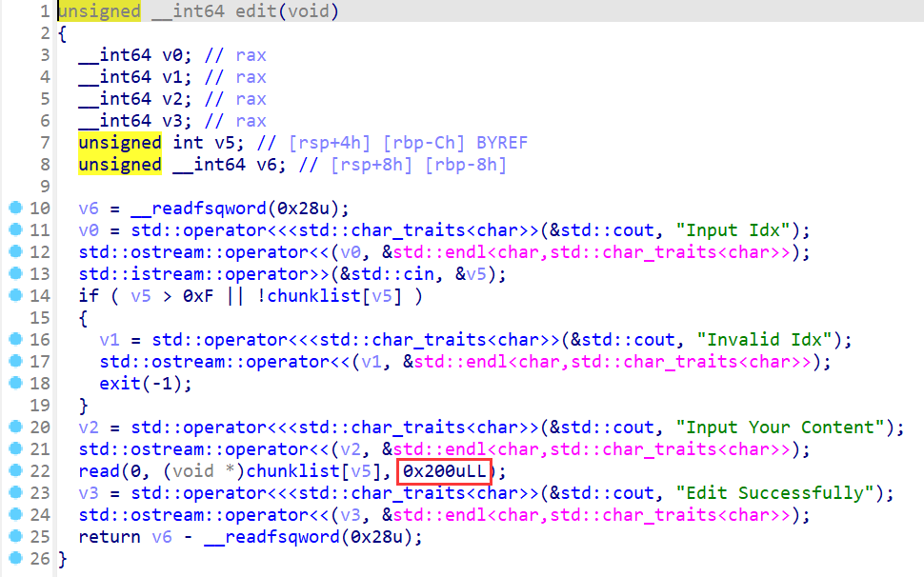Click the blue dot at line 20
This screenshot has width=924, height=577.
(14, 428)
